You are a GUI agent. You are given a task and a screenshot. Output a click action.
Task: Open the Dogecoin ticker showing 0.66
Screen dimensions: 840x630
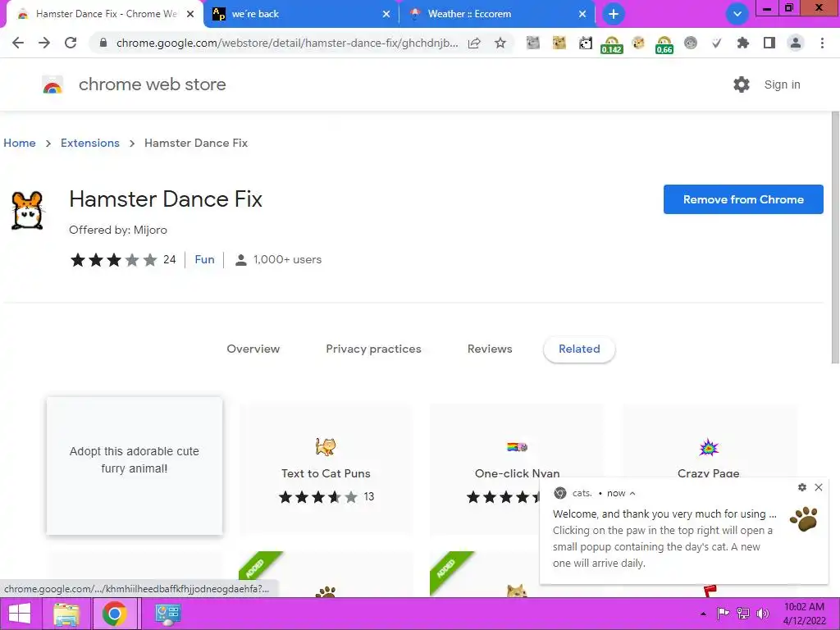pyautogui.click(x=664, y=45)
